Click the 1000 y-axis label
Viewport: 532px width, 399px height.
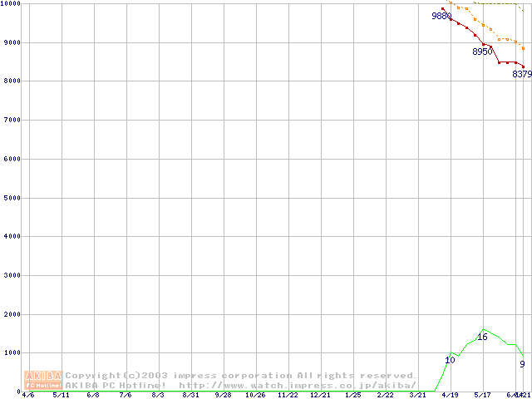[x=10, y=353]
